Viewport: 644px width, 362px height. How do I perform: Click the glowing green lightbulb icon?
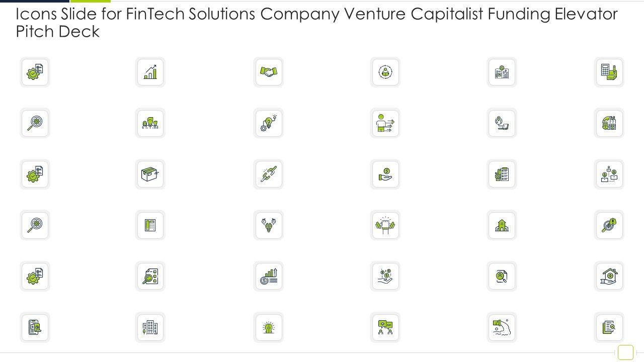[269, 328]
